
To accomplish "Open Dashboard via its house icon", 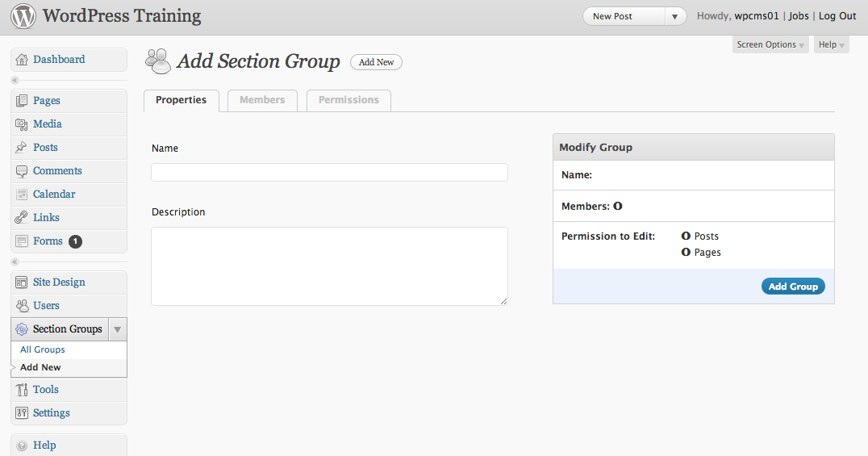I will (x=22, y=59).
